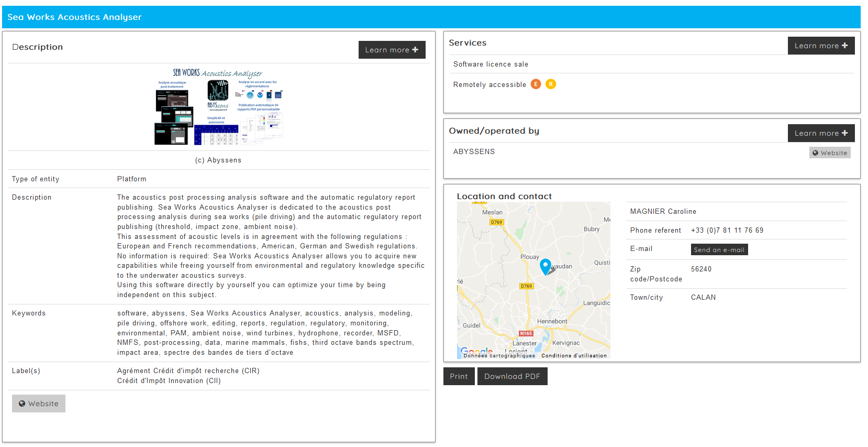Image resolution: width=868 pixels, height=447 pixels.
Task: Expand Owned/operated by Learn more button
Action: pyautogui.click(x=821, y=133)
